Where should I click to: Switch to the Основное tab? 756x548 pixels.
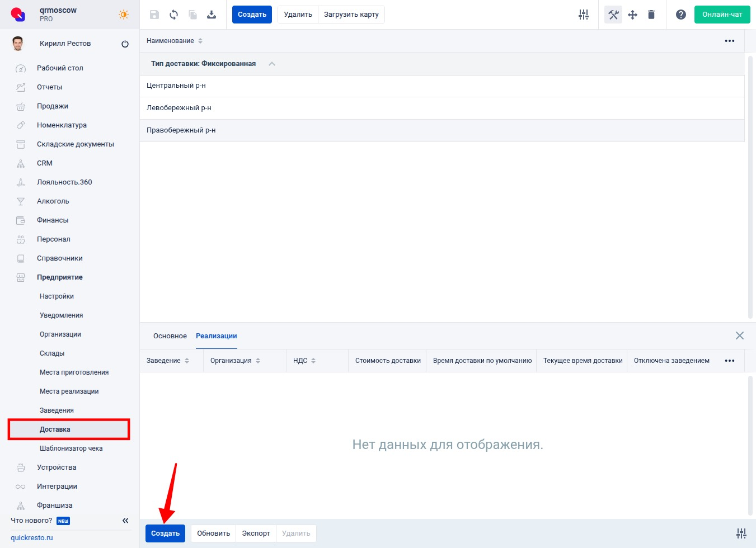(x=170, y=336)
